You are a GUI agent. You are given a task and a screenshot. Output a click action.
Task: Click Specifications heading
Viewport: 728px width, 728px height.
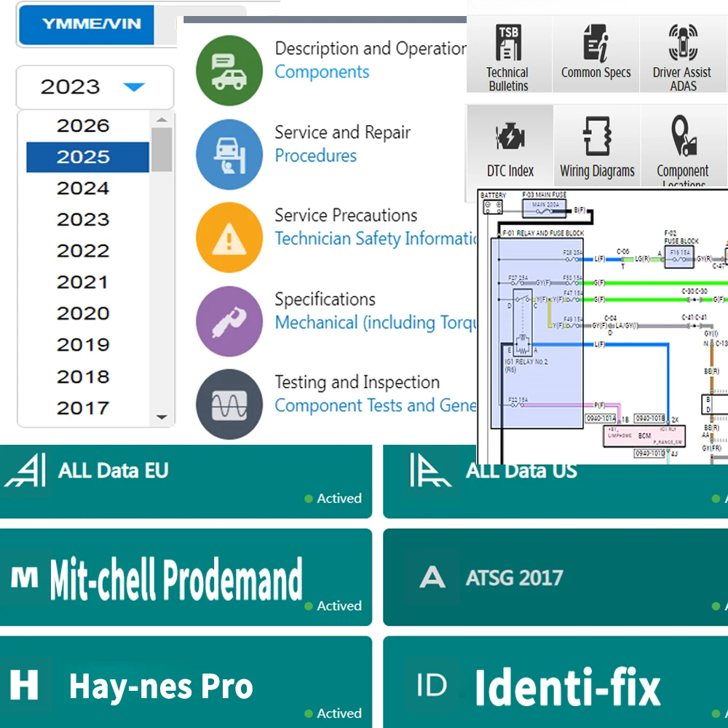point(325,299)
